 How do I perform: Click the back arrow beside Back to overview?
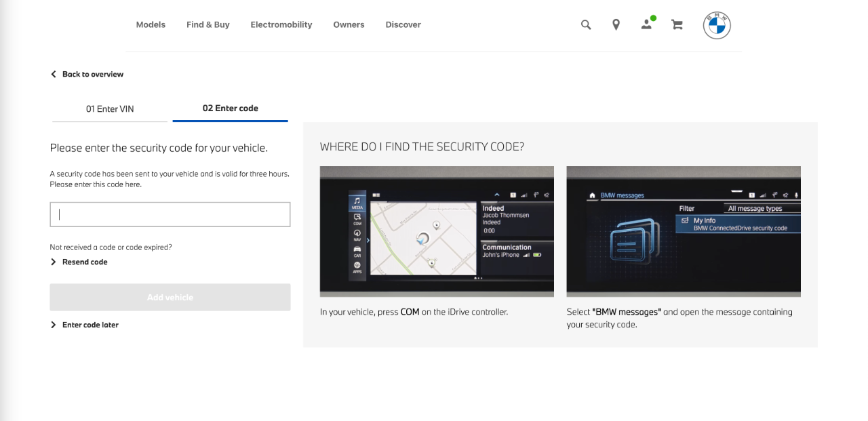[x=54, y=75]
